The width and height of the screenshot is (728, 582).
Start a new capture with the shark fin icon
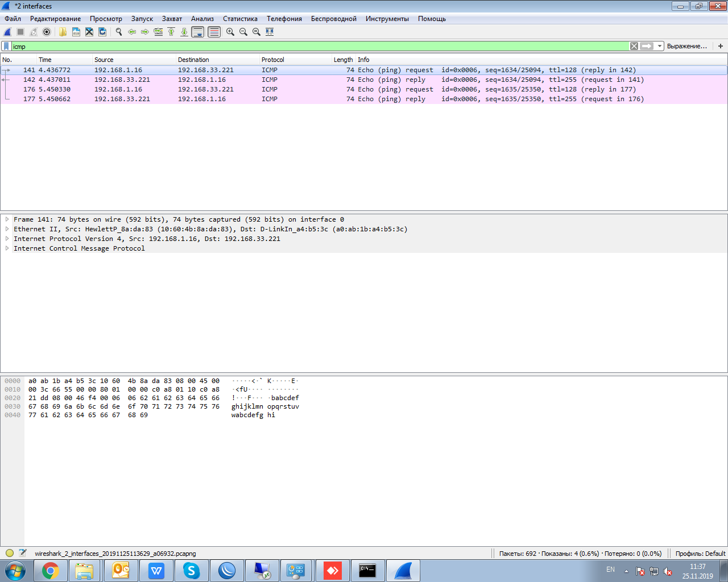(x=7, y=32)
